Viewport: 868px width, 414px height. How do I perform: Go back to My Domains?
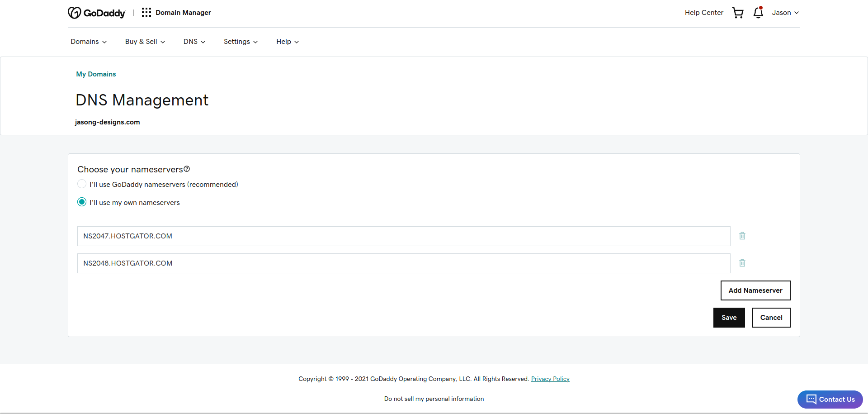tap(96, 74)
